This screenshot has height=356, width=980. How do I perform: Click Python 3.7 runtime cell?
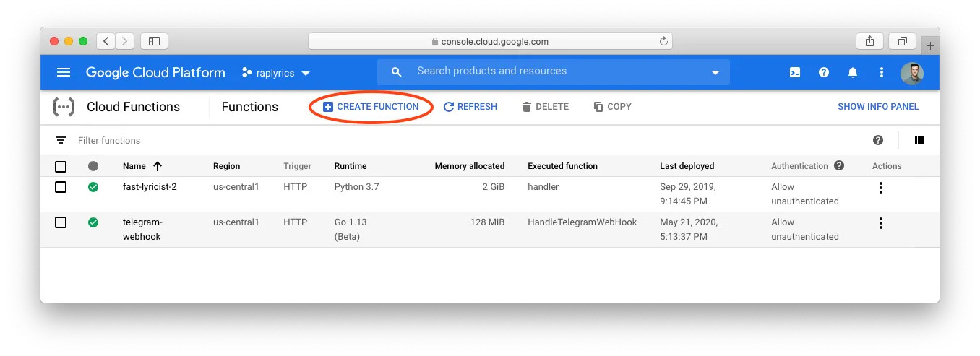[x=356, y=187]
